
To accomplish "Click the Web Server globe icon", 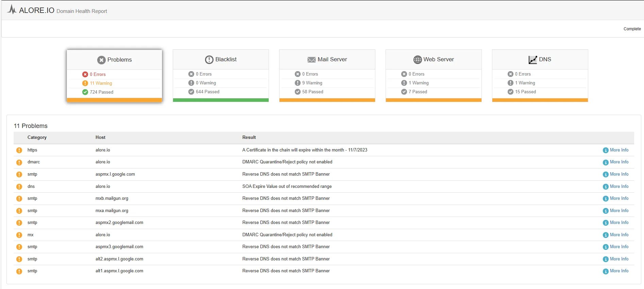I will (418, 60).
